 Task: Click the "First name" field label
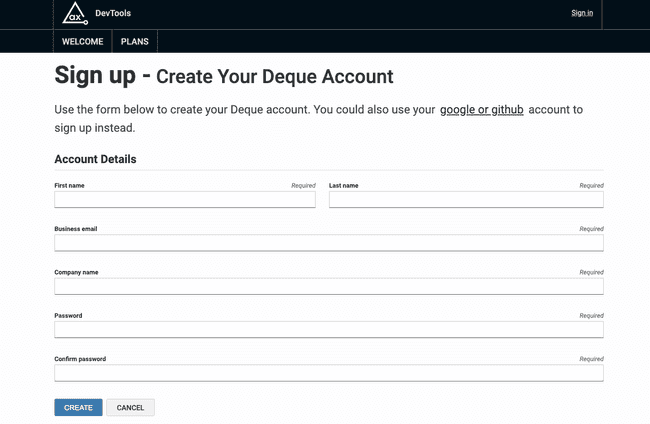coord(69,185)
